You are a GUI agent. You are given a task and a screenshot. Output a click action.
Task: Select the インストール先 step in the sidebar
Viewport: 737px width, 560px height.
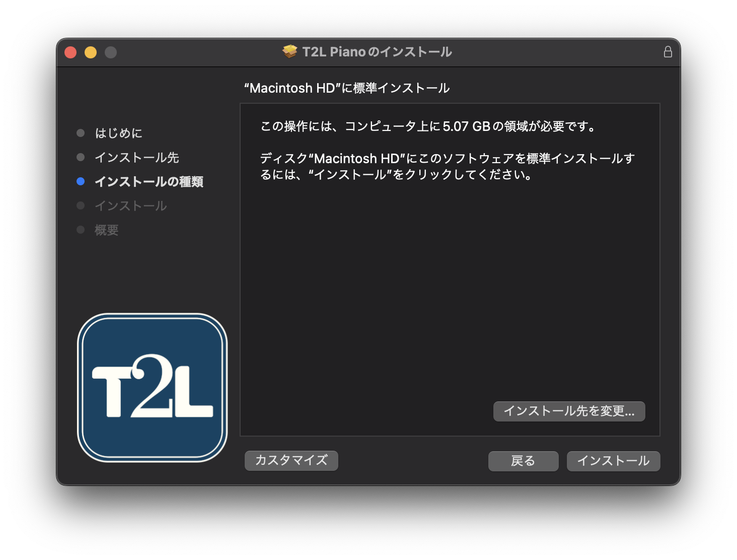(136, 158)
